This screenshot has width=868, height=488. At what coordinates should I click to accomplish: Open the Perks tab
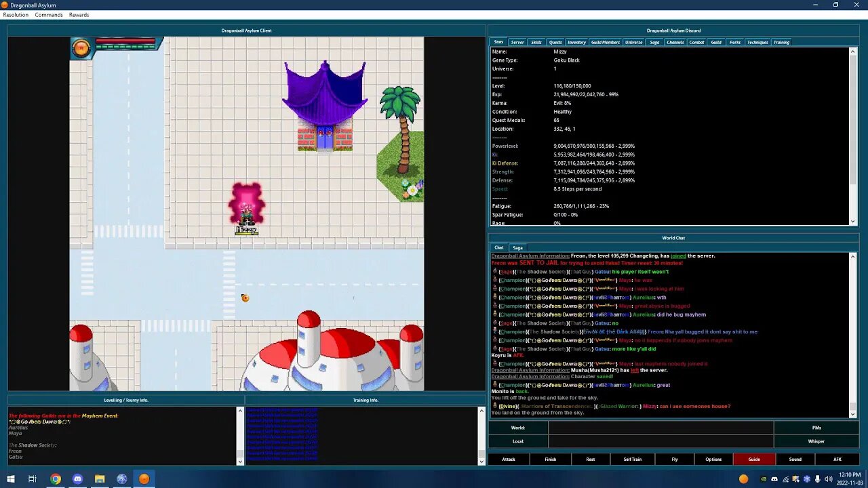click(735, 42)
